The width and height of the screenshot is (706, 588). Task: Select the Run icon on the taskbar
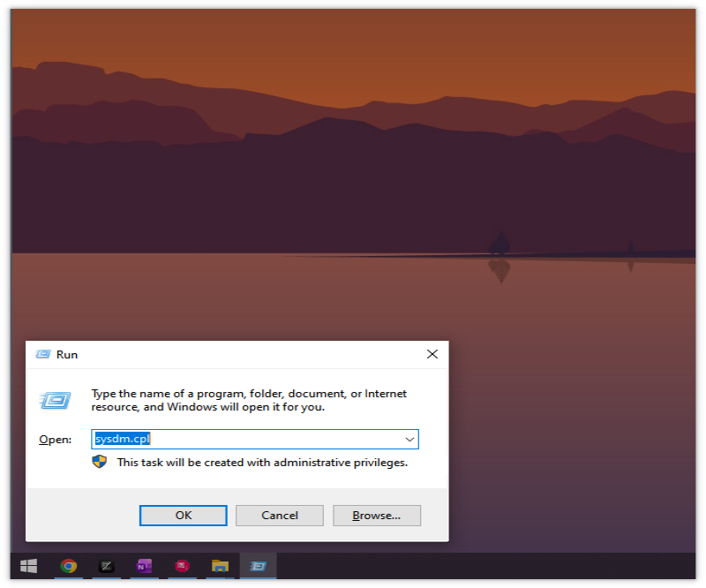[x=258, y=565]
